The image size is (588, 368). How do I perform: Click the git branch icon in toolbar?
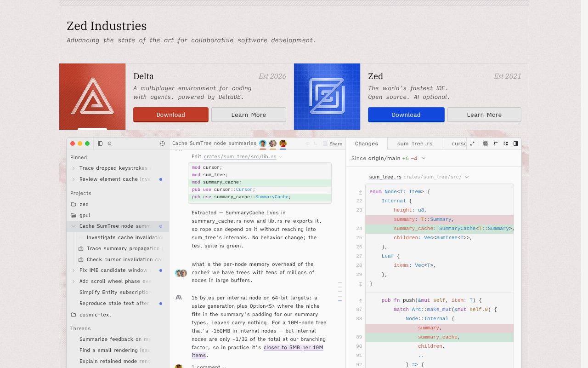pyautogui.click(x=496, y=144)
